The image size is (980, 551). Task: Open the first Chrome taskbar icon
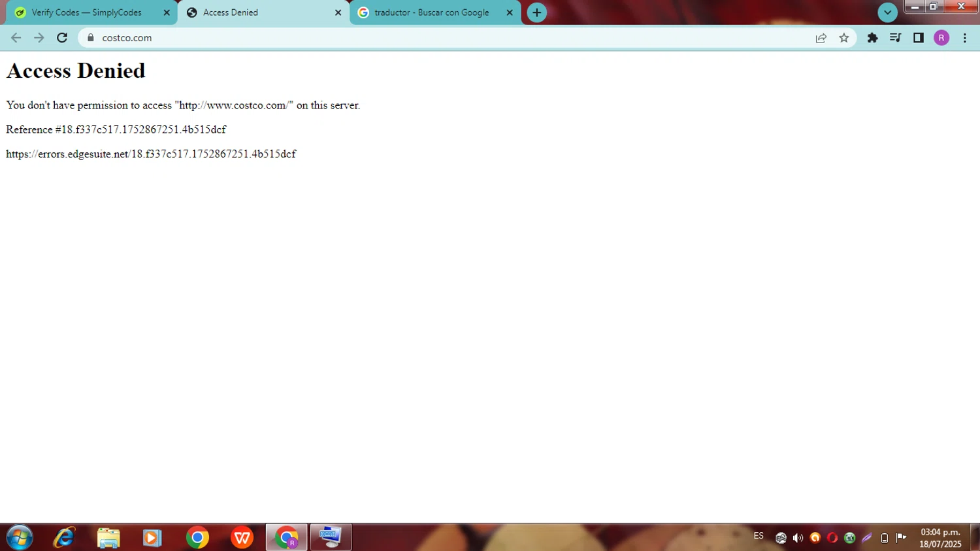197,538
